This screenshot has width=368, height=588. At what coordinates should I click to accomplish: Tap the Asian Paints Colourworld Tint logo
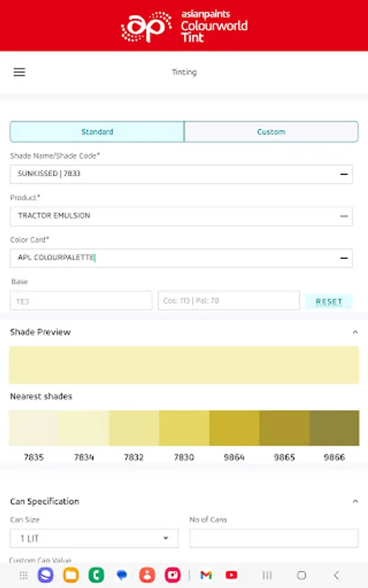[x=184, y=26]
